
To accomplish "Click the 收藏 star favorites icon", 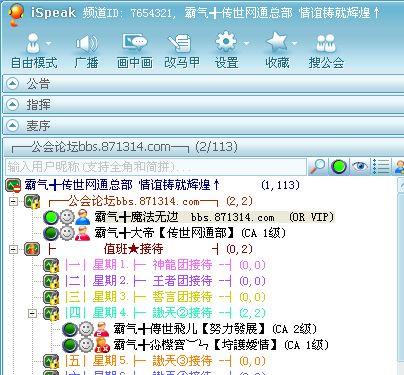I will [x=276, y=42].
